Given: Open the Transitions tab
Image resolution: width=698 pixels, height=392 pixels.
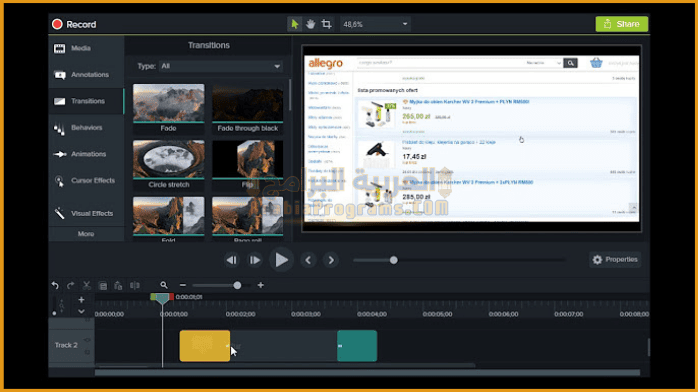Looking at the screenshot, I should (85, 101).
